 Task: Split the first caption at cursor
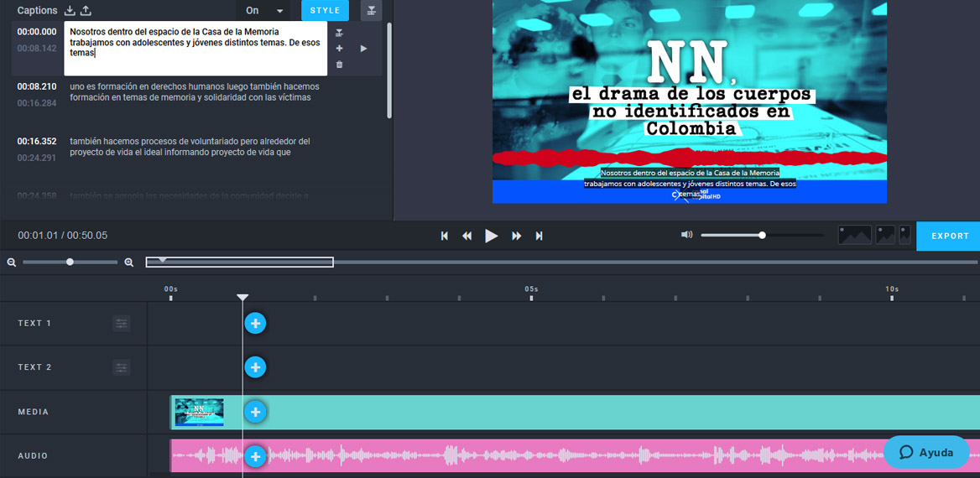(339, 33)
